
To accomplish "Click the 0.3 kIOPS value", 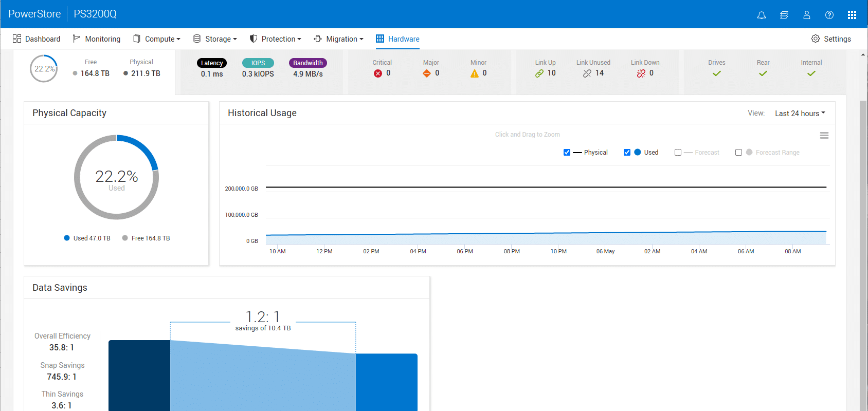I will pos(258,74).
